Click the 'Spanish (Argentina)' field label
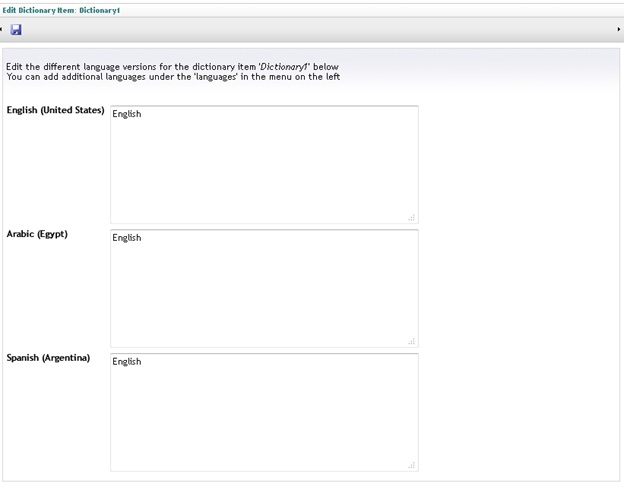This screenshot has height=493, width=624. coord(48,359)
